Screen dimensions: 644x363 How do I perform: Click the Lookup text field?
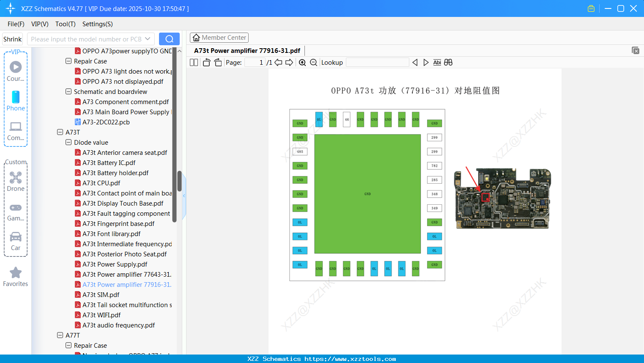[378, 63]
